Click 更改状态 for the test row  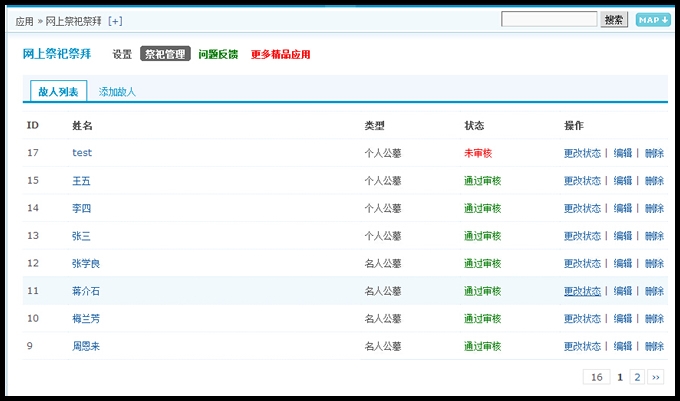pos(582,153)
